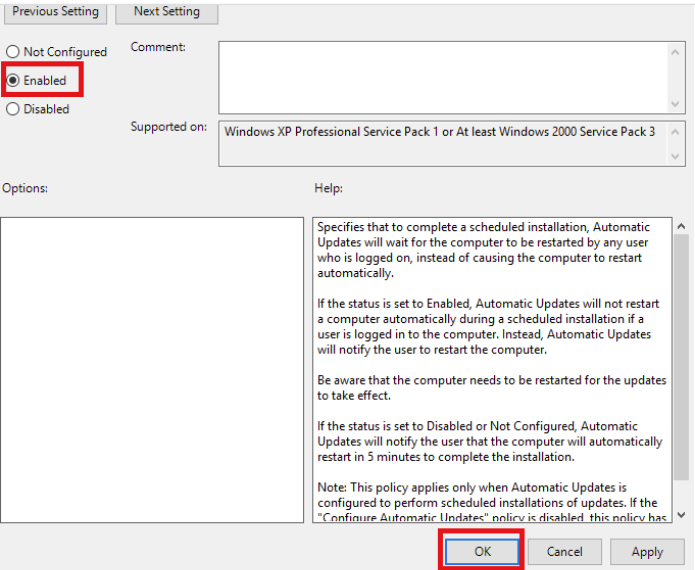Click 'If the status is set to Enabled' text

(488, 327)
